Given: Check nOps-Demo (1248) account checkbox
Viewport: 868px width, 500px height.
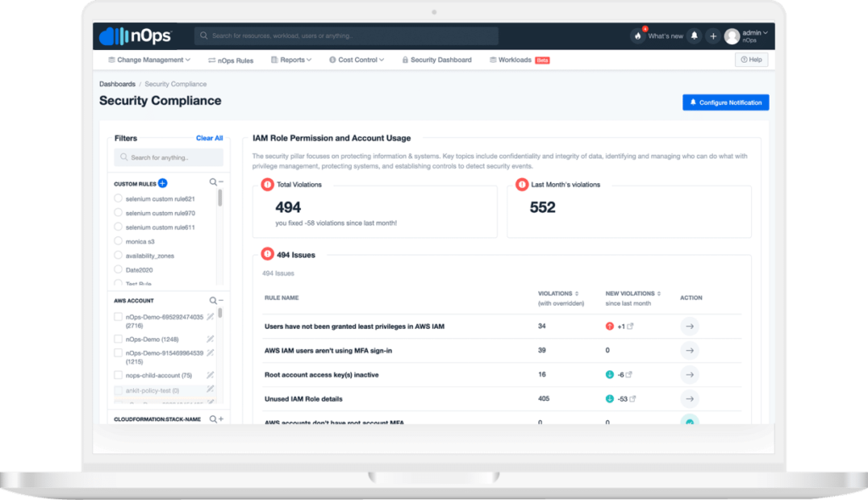Looking at the screenshot, I should coord(118,339).
